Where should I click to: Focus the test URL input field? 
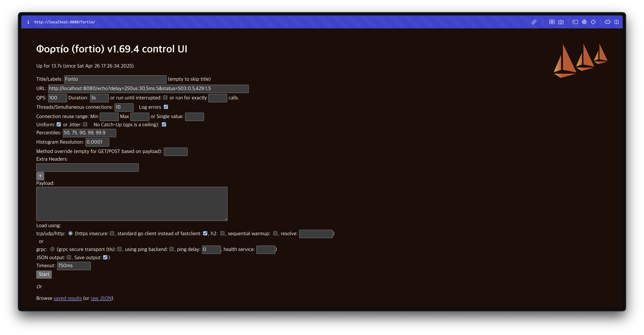pos(148,88)
